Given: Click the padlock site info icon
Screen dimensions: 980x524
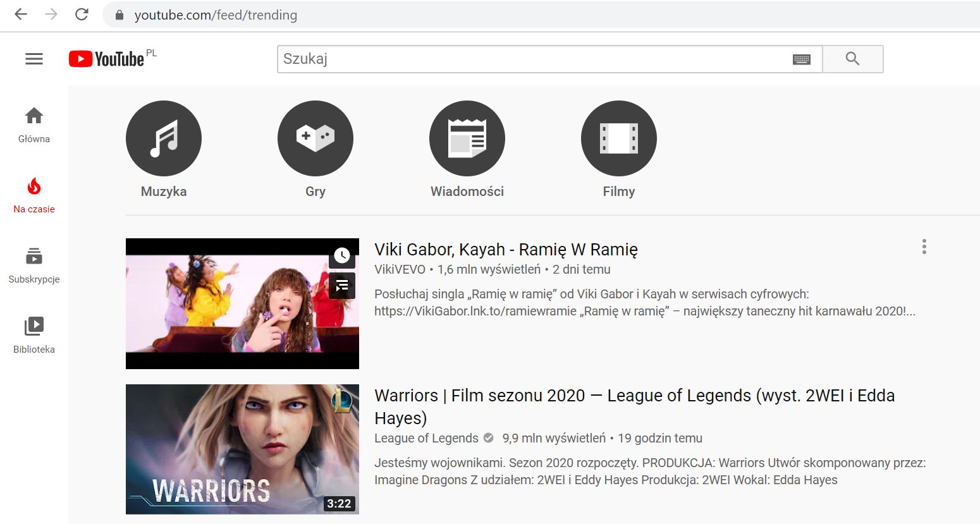Looking at the screenshot, I should (x=118, y=15).
